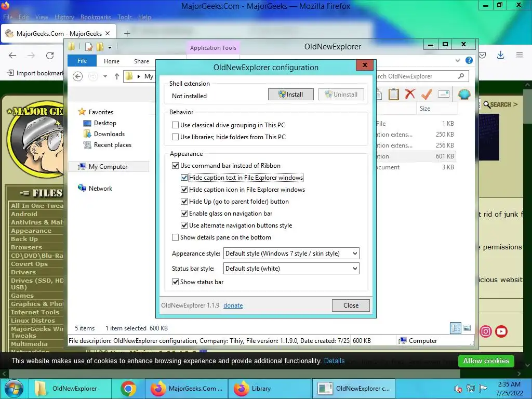Go back in the Explorer window
The height and width of the screenshot is (399, 532).
78,76
